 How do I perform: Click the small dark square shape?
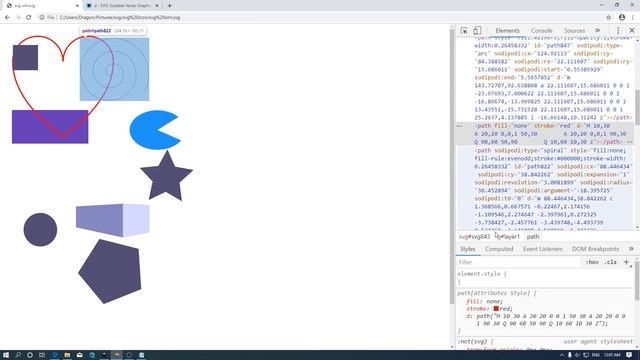[x=25, y=58]
